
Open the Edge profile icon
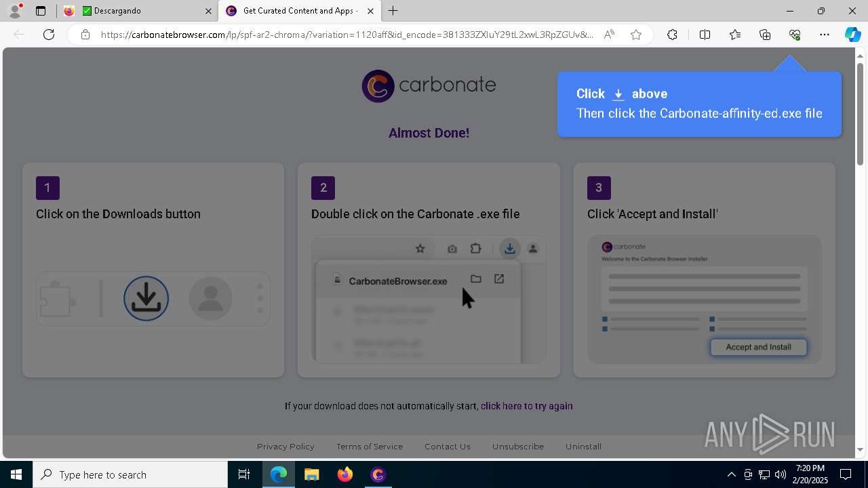coord(15,11)
